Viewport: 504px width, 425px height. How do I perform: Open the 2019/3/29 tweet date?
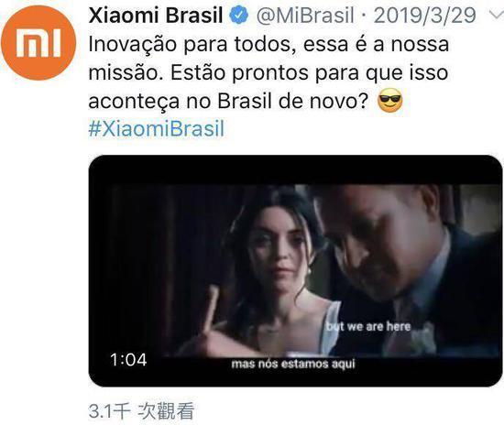coord(424,15)
